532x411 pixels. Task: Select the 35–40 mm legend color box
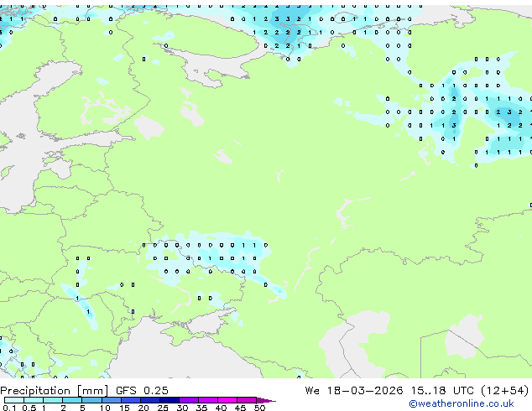point(207,400)
